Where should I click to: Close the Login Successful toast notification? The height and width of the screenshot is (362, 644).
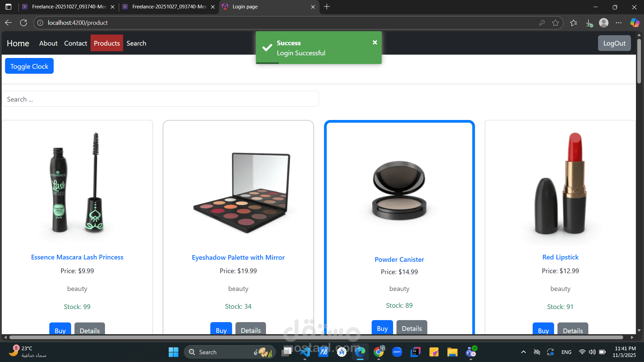375,42
